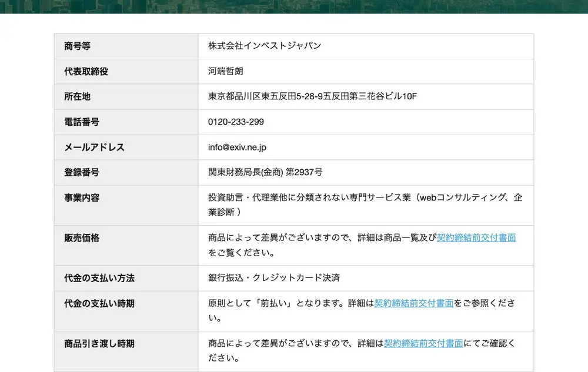Screen dimensions: 588x372
Task: Click the 代表取締役 header cell
Action: coord(126,72)
